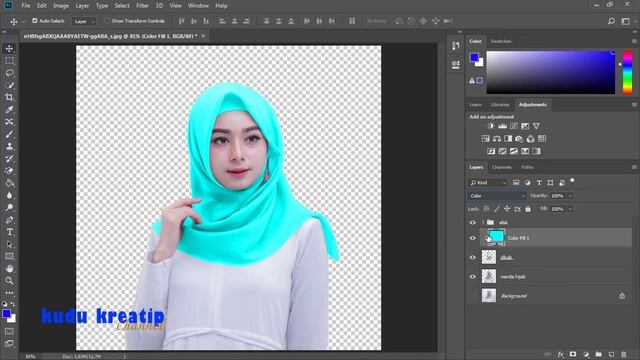Add a Photo Filter adjustment

pos(519,139)
